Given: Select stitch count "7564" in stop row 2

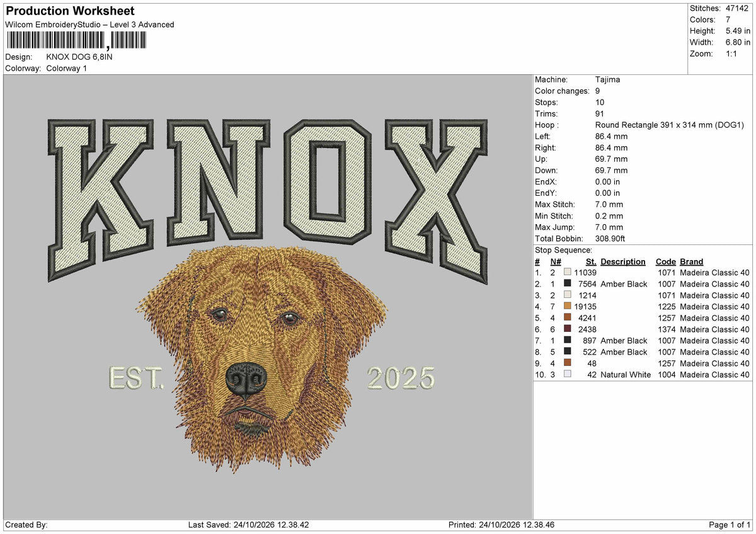Looking at the screenshot, I should (587, 284).
